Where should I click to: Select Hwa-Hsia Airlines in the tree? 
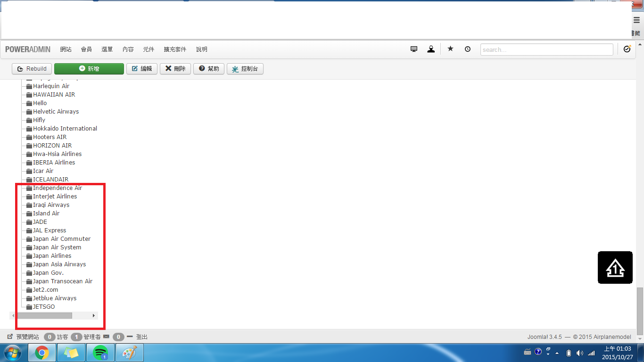coord(58,154)
